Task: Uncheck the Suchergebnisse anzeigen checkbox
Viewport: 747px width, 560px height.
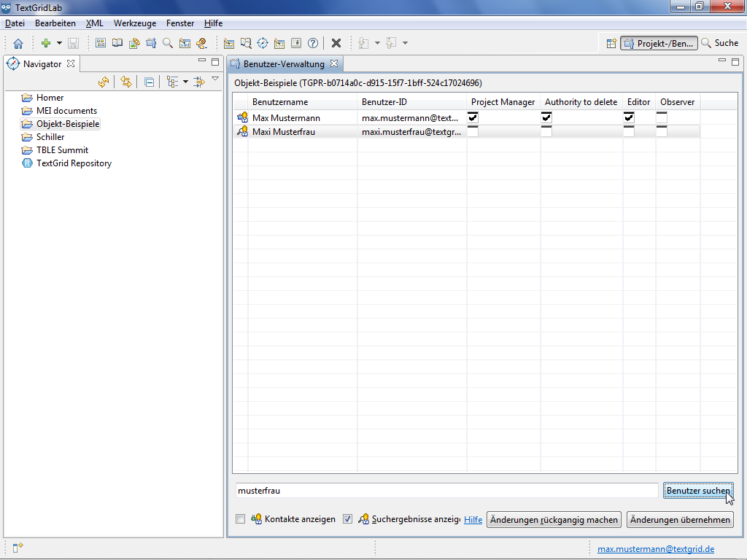Action: click(347, 519)
